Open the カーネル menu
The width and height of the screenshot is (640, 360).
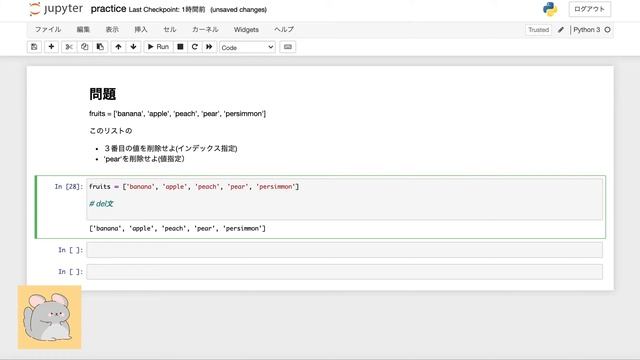(205, 29)
